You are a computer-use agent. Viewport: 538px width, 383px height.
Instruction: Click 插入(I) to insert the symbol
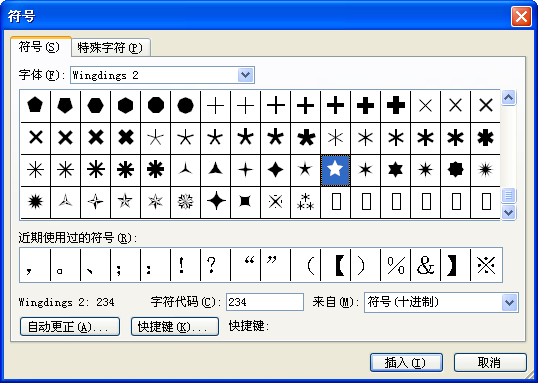tap(406, 362)
